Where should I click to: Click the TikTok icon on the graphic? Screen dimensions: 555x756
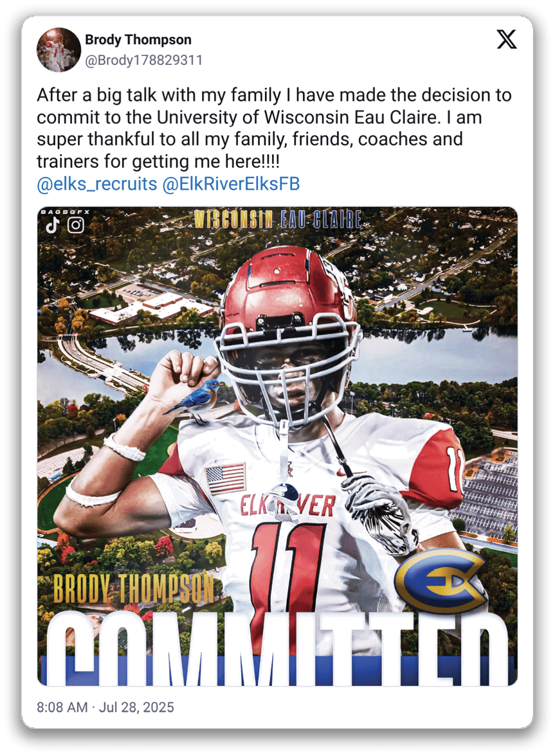pyautogui.click(x=53, y=225)
